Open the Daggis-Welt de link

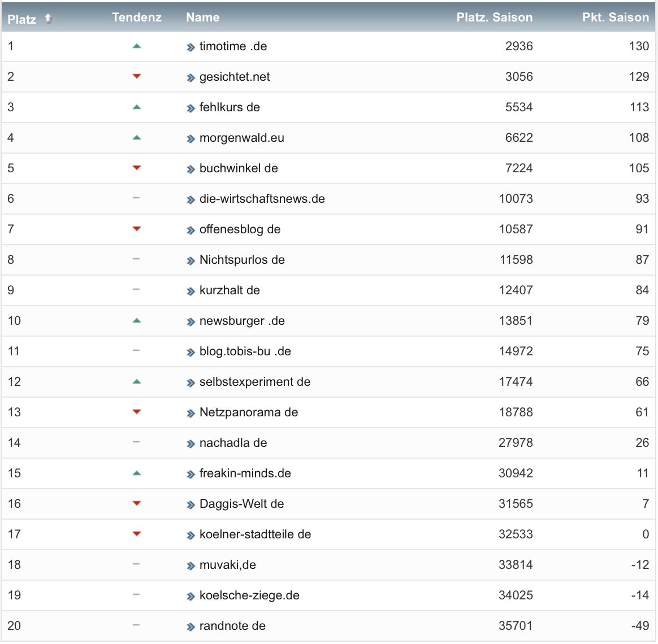(242, 504)
